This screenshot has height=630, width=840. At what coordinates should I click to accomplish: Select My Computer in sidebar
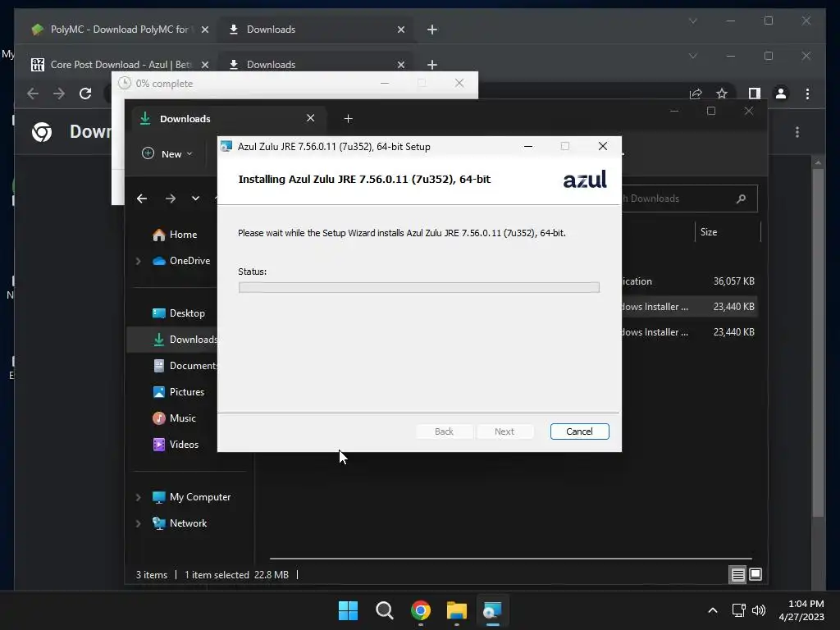tap(191, 497)
